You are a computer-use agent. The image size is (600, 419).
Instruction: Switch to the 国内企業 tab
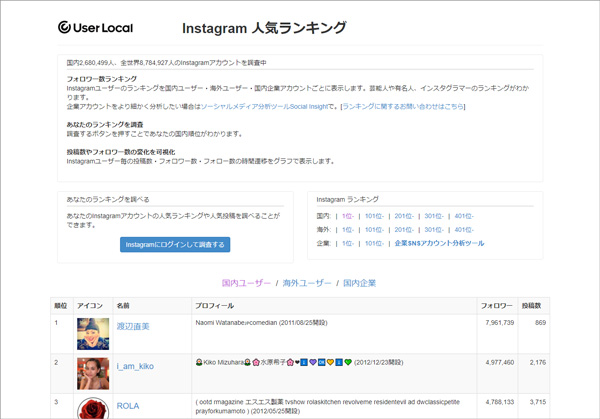(x=359, y=283)
